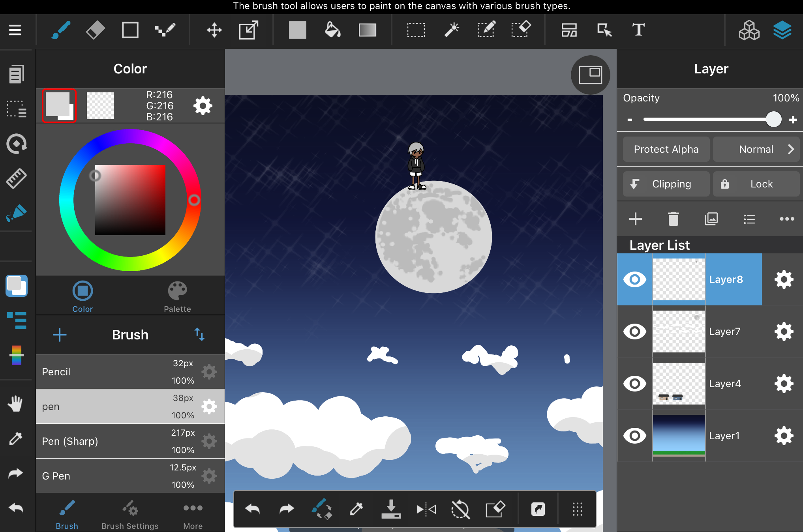Open the Normal blend mode selector
The width and height of the screenshot is (803, 532).
tap(756, 149)
